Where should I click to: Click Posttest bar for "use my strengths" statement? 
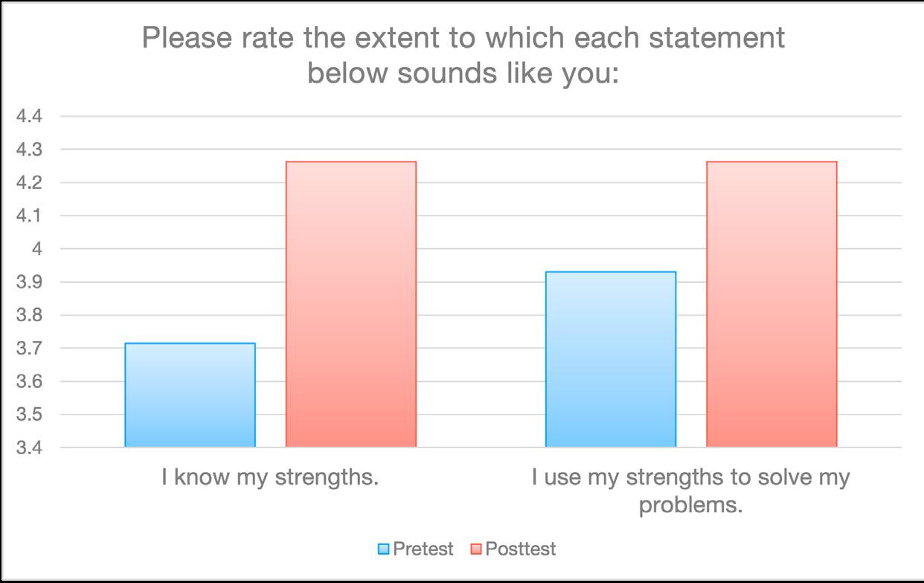pos(771,304)
